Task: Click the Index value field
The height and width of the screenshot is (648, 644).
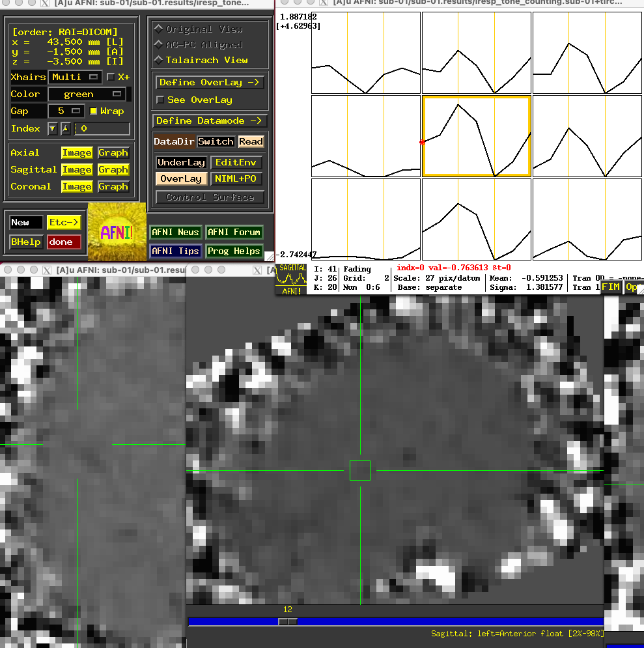Action: pos(102,128)
